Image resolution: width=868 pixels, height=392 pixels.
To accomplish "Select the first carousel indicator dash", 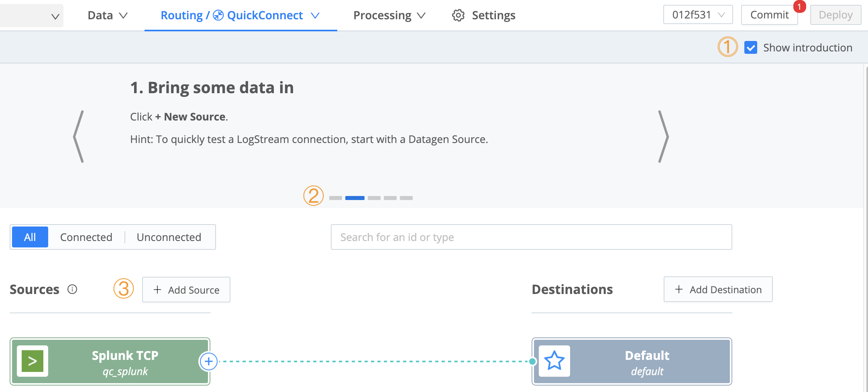I will click(336, 198).
